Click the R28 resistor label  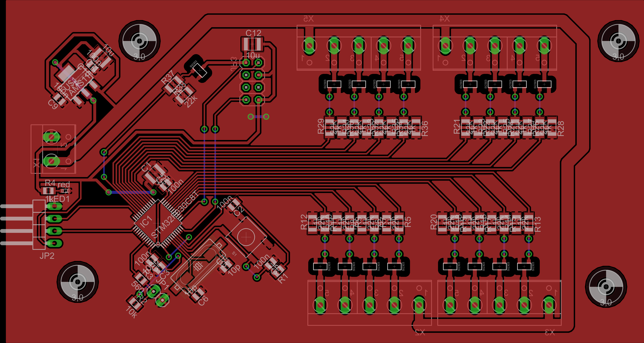(561, 128)
